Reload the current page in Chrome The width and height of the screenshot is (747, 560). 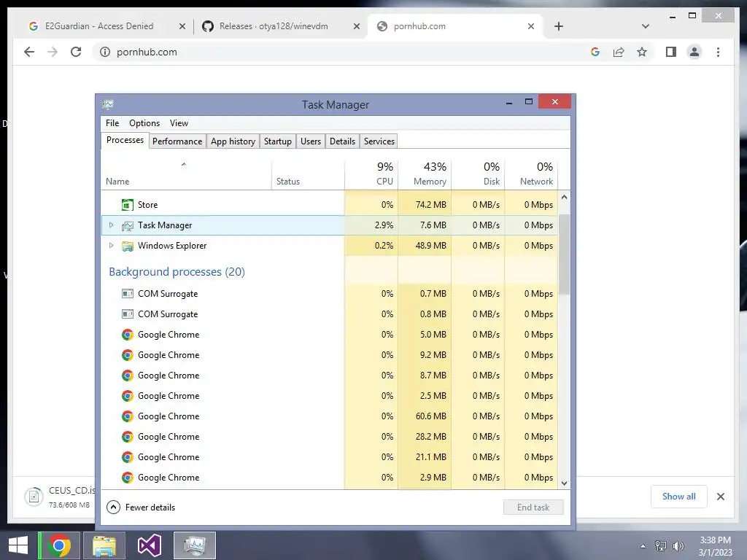pyautogui.click(x=76, y=52)
